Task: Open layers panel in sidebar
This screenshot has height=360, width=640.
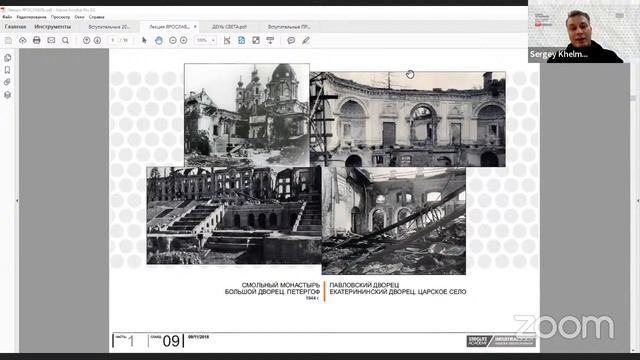Action: 7,95
